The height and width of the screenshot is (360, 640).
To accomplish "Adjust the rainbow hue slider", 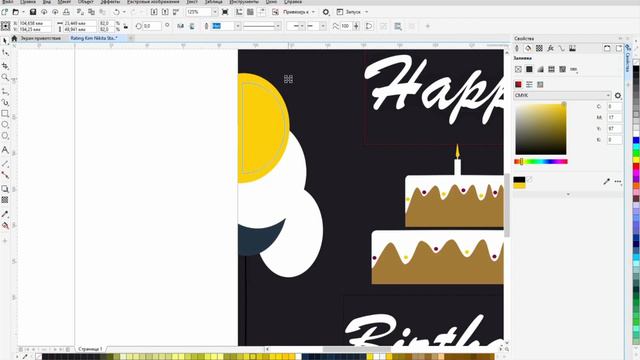I will coord(540,162).
